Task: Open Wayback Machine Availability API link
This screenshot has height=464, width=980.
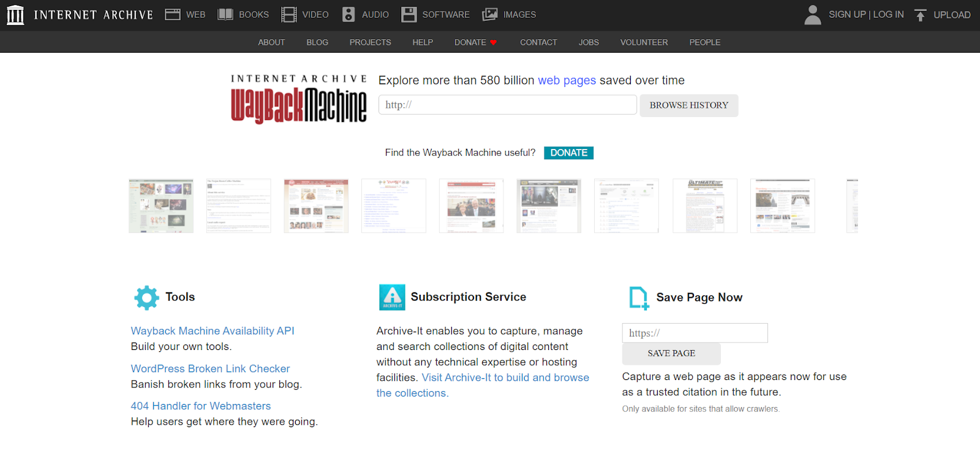Action: (213, 331)
